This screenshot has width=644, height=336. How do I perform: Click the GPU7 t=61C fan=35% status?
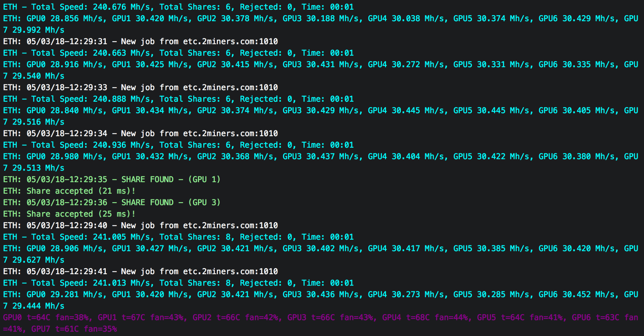[74, 329]
